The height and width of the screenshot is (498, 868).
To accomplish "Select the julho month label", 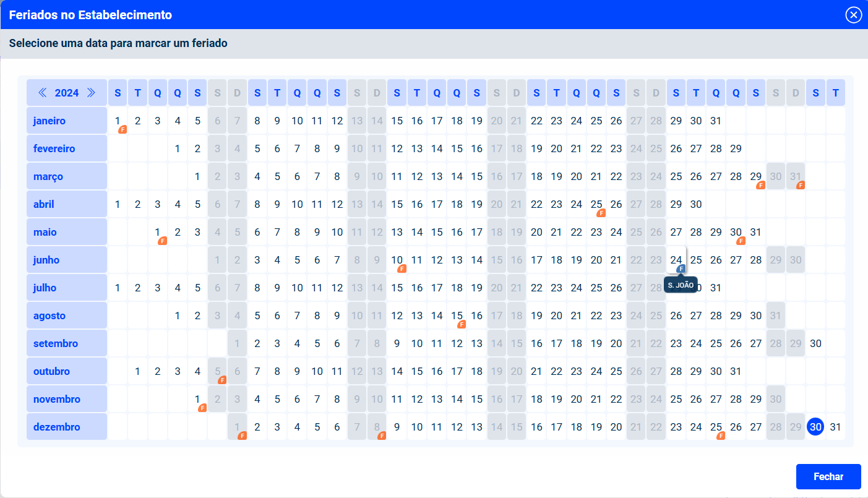I will (x=67, y=288).
